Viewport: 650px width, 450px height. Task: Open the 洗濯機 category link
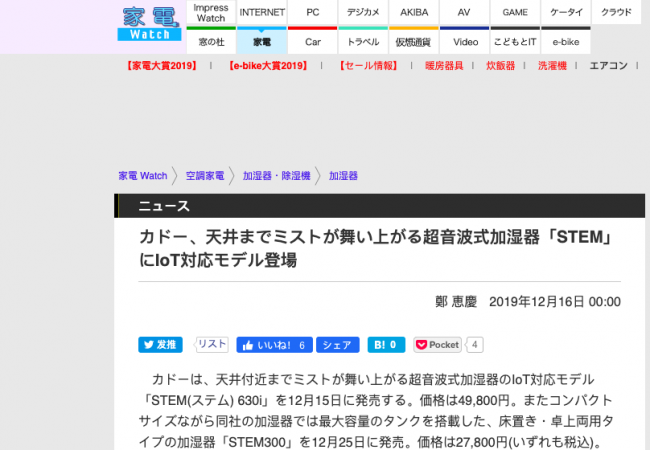click(x=552, y=65)
